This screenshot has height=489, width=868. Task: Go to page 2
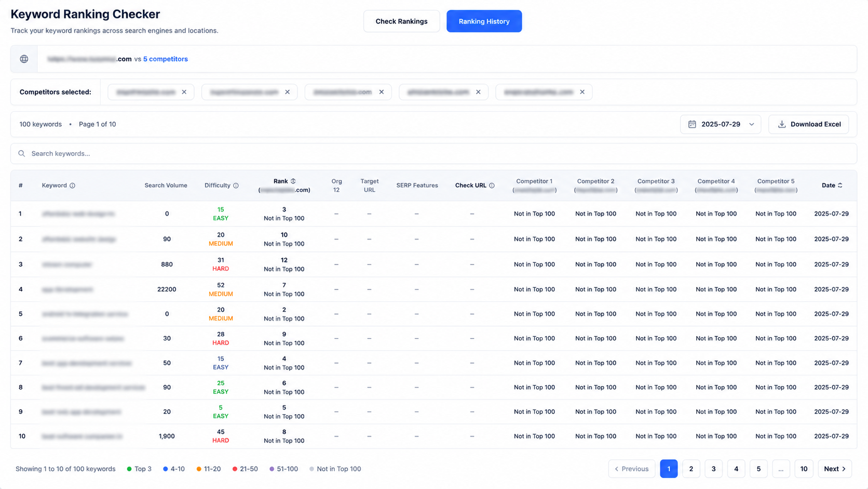[x=691, y=469]
